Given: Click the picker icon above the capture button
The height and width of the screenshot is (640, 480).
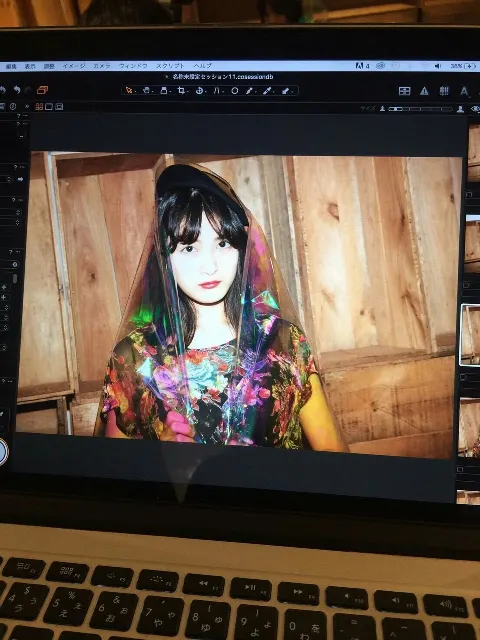Looking at the screenshot, I should 2,414.
